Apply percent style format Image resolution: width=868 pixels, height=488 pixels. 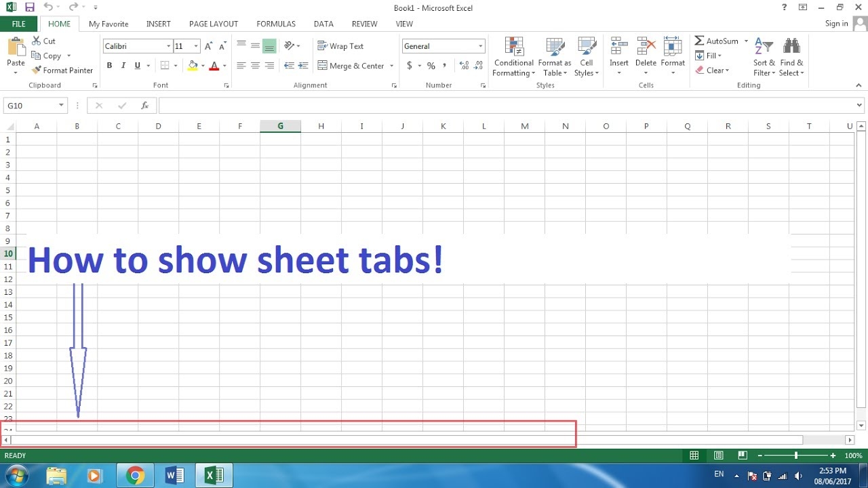click(431, 66)
